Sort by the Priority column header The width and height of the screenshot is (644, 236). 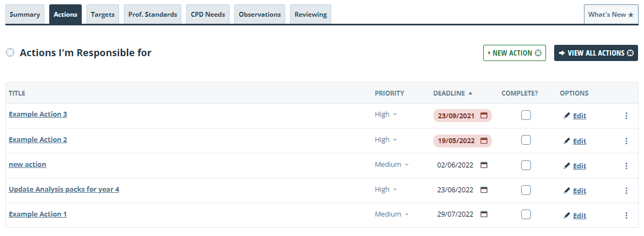pyautogui.click(x=389, y=93)
